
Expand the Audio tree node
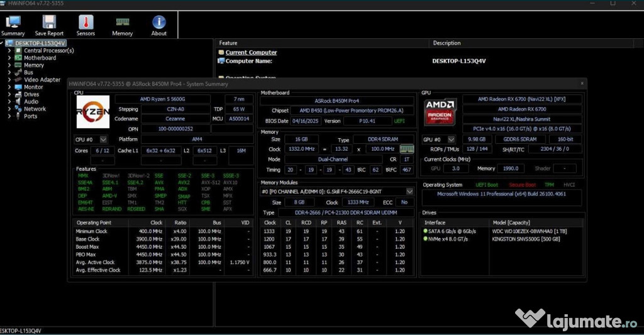click(x=9, y=102)
